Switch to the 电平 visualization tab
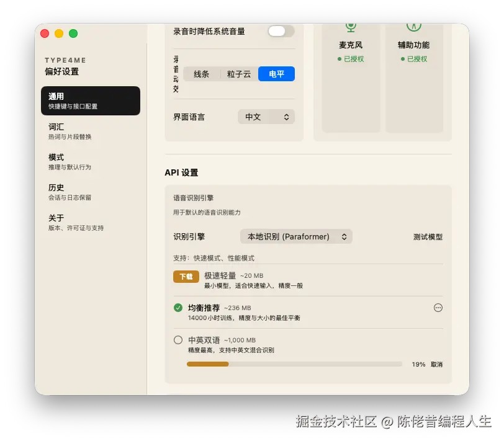The height and width of the screenshot is (441, 504). click(276, 74)
